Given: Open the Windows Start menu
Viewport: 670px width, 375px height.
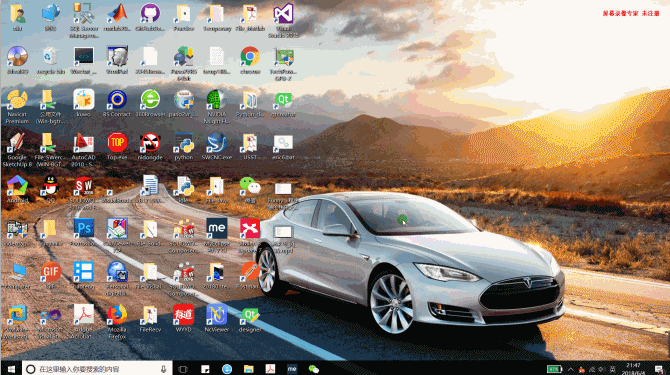Looking at the screenshot, I should (11, 369).
